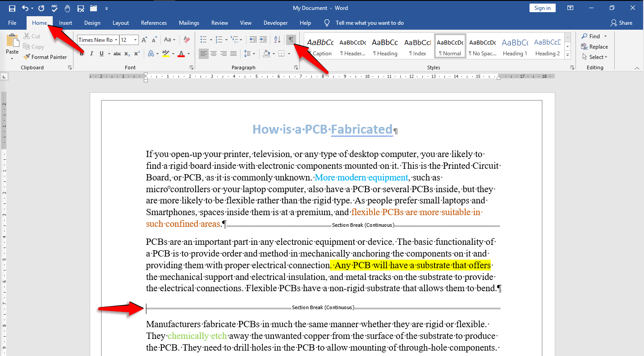
Task: Switch to the Layout tab
Action: pyautogui.click(x=121, y=23)
